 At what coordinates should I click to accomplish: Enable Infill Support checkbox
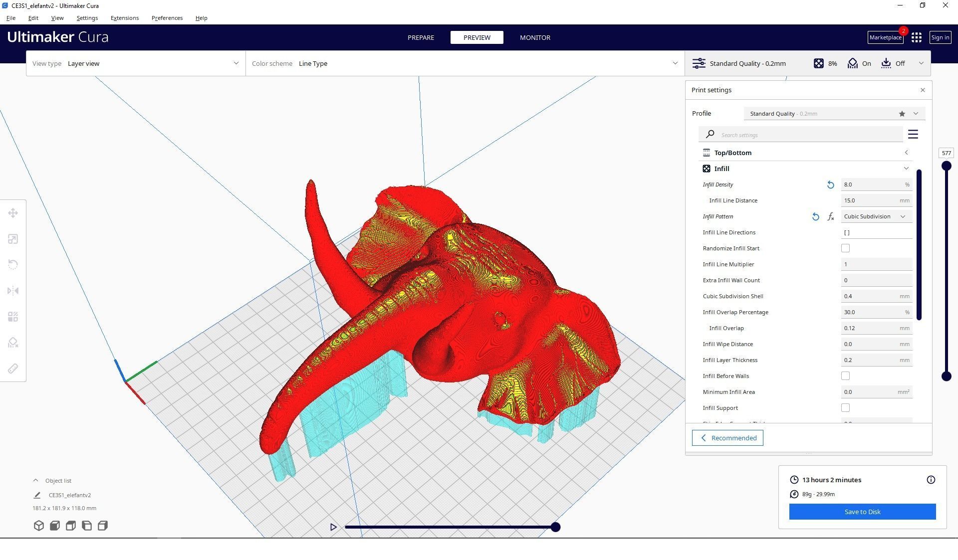[x=845, y=408]
